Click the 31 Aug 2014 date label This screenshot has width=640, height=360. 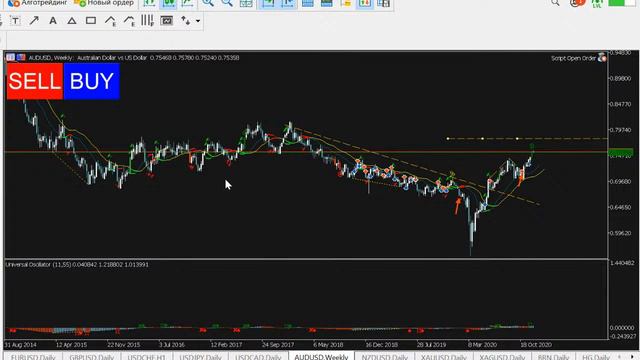click(x=20, y=344)
